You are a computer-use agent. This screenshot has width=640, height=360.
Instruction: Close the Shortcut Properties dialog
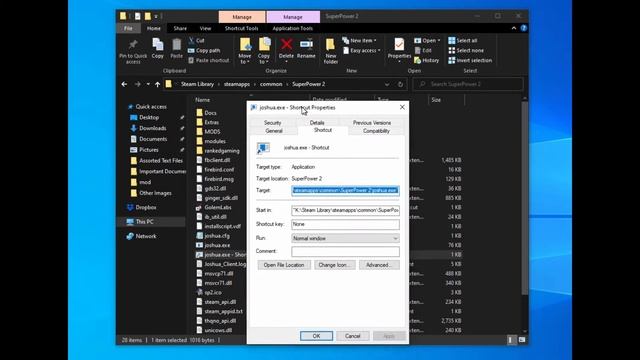pos(402,107)
